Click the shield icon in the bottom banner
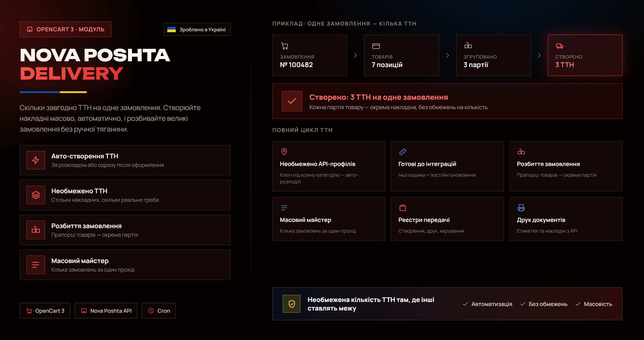The image size is (644, 340). click(x=292, y=304)
